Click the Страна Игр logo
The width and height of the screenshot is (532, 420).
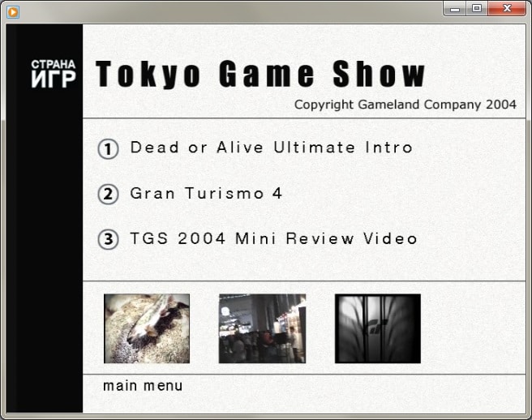point(54,74)
